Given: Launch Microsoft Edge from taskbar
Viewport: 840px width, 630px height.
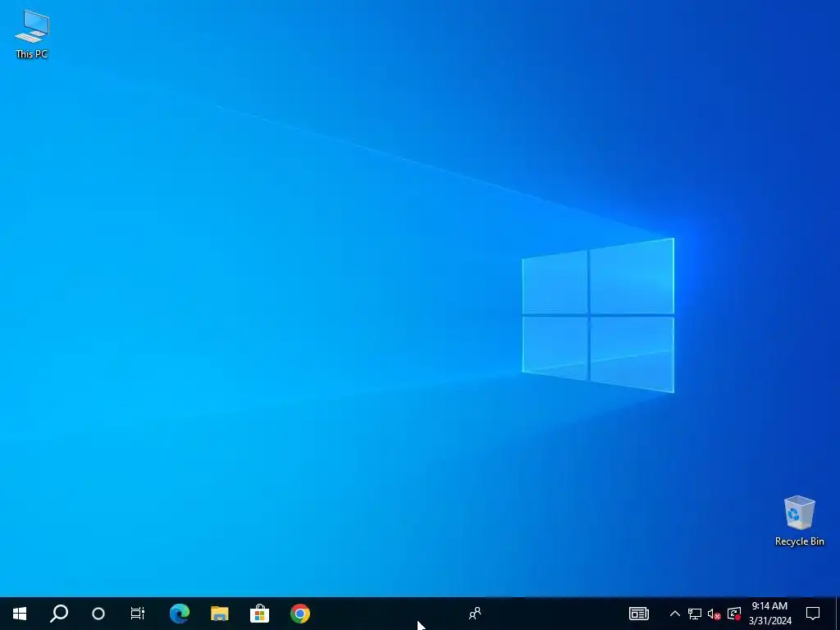Looking at the screenshot, I should (x=180, y=614).
